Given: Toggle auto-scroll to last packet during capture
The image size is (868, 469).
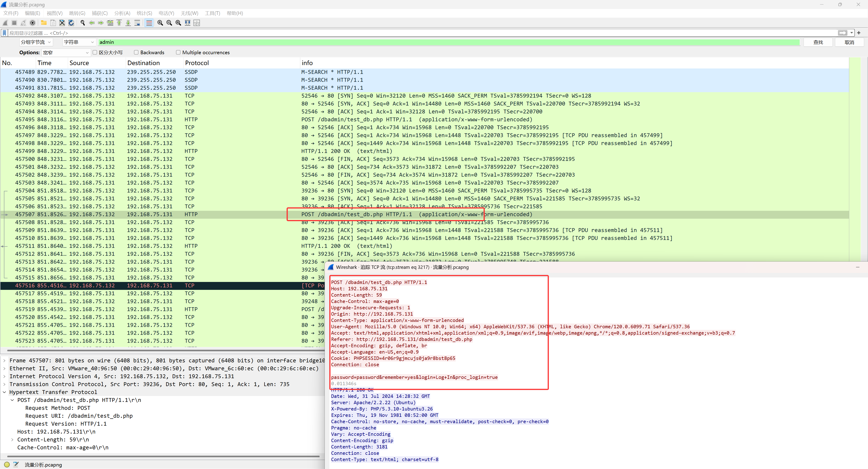Looking at the screenshot, I should pyautogui.click(x=137, y=23).
